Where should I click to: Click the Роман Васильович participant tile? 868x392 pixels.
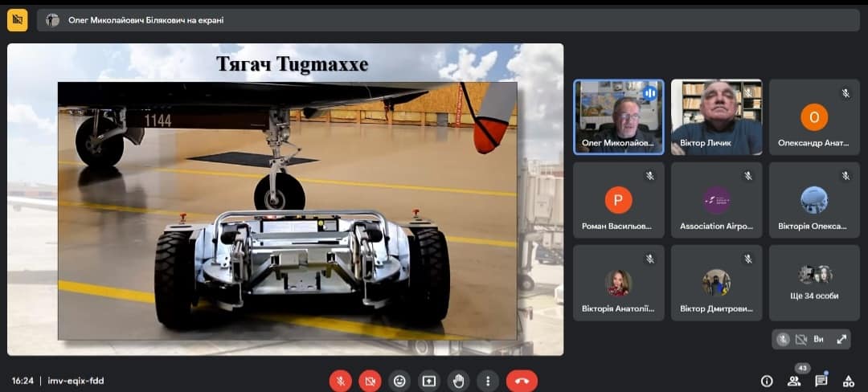pyautogui.click(x=618, y=200)
